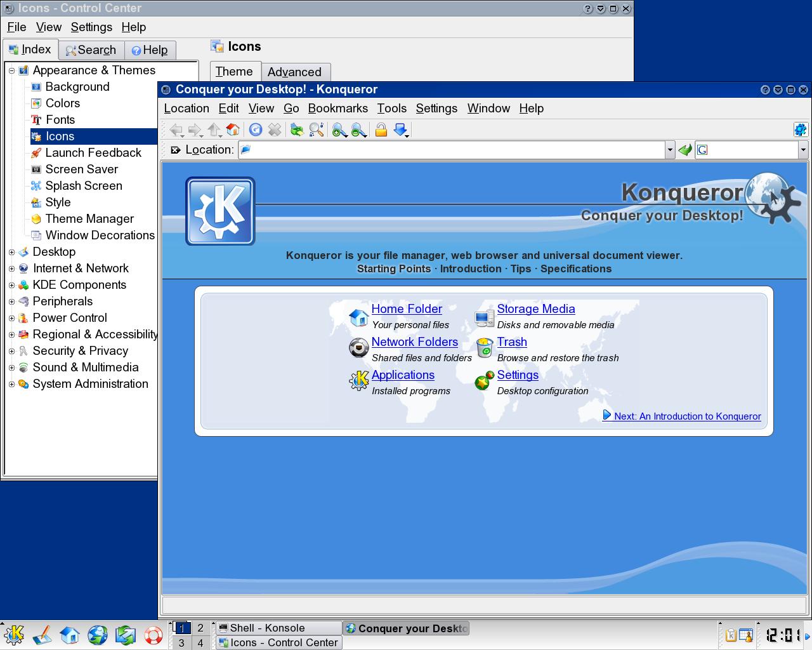Click in the Google search field
This screenshot has width=812, height=650.
(747, 150)
